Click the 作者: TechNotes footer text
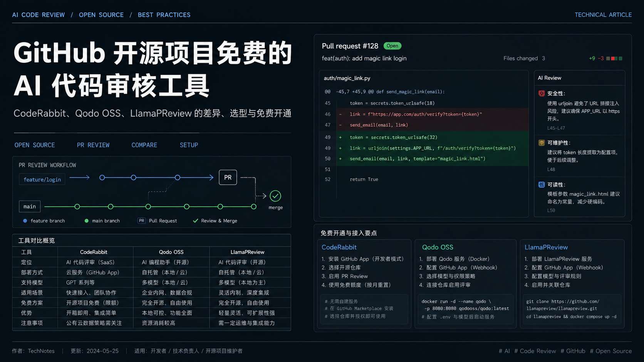The image size is (644, 362). point(33,351)
